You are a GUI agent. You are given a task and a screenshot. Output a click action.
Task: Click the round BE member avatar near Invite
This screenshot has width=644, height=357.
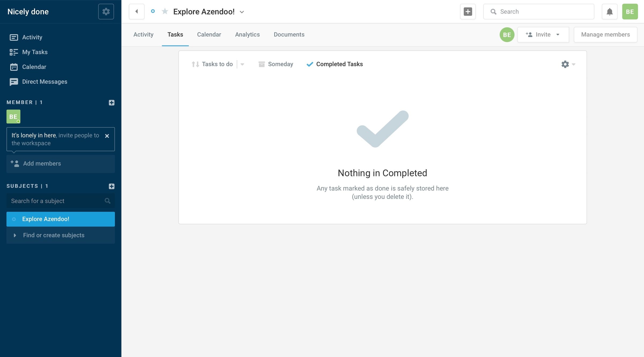pyautogui.click(x=507, y=35)
